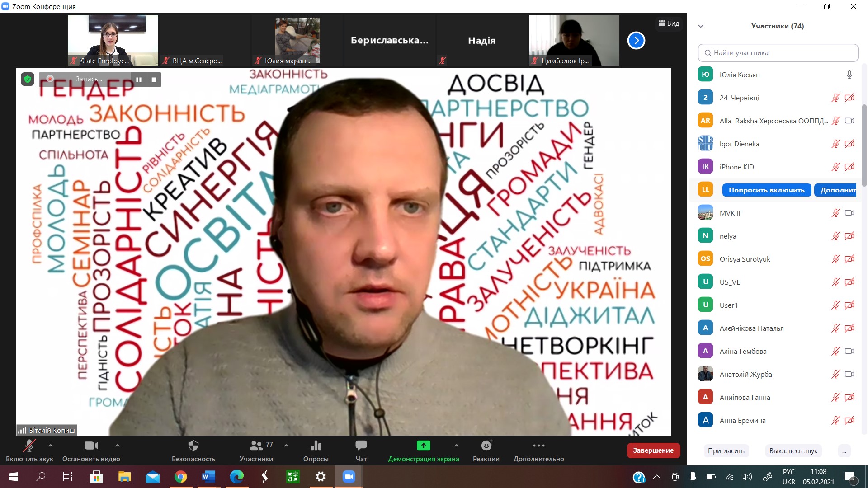Collapse participants panel chevron

click(x=701, y=26)
